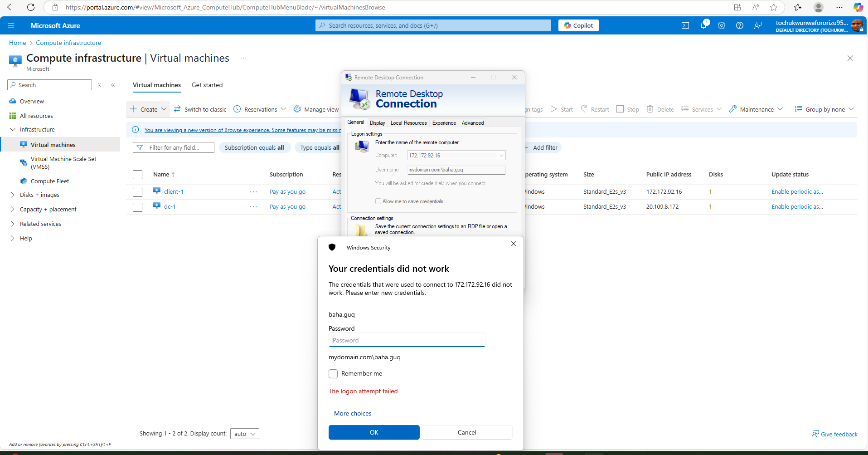Click the Azure global search box
868x455 pixels.
(x=433, y=25)
